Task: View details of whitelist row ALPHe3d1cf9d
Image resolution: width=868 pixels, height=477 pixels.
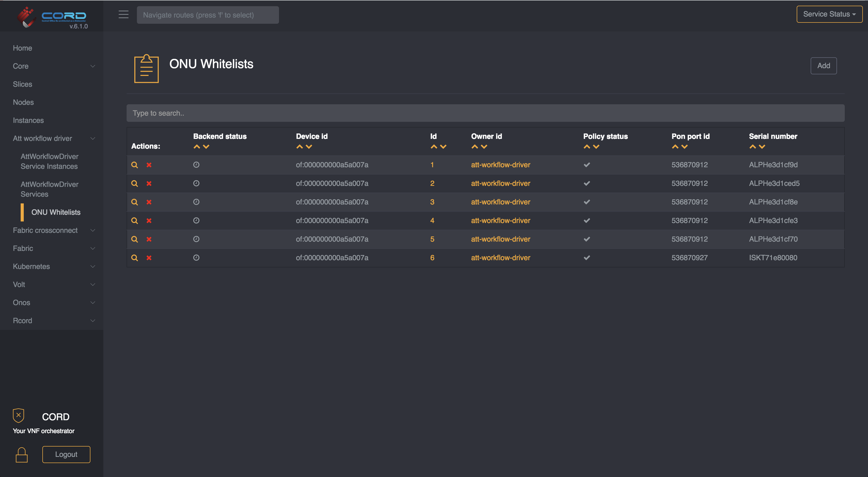Action: tap(134, 165)
